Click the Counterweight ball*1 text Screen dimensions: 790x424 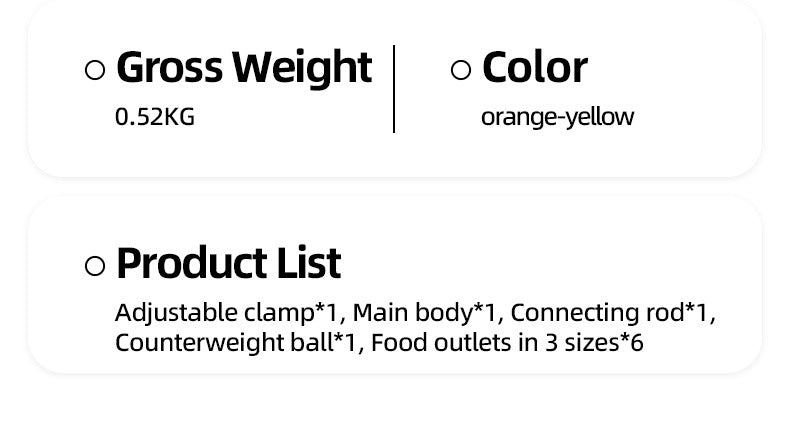pos(235,343)
